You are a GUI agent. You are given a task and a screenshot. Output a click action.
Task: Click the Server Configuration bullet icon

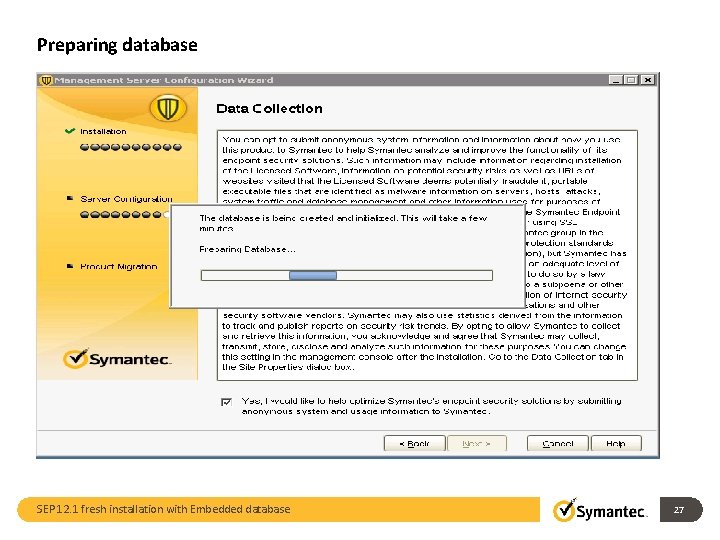[70, 198]
